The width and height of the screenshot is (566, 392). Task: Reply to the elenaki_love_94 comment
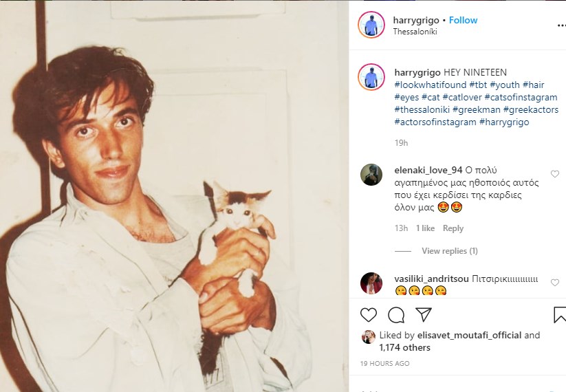(453, 228)
